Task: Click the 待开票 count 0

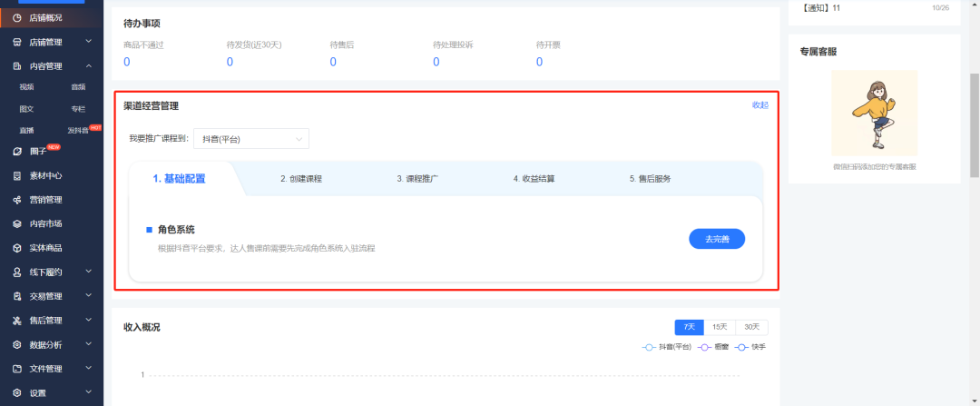Action: click(539, 62)
